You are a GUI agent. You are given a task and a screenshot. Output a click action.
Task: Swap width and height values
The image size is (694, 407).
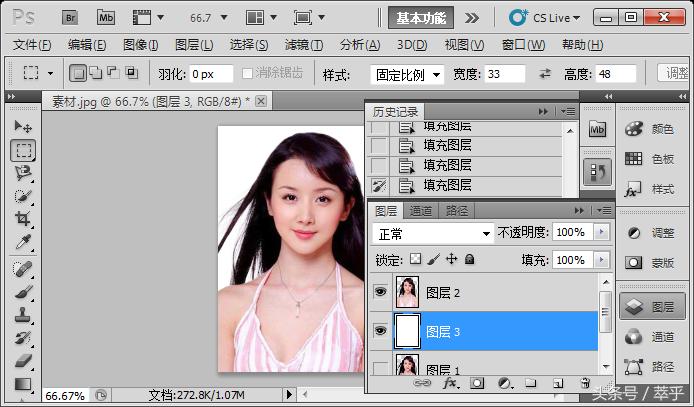545,74
